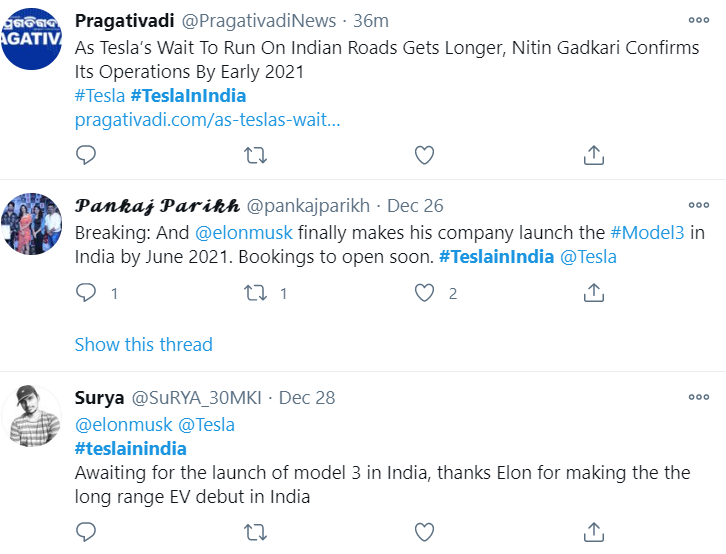Reply to the Pragativadi tweet

pyautogui.click(x=86, y=155)
